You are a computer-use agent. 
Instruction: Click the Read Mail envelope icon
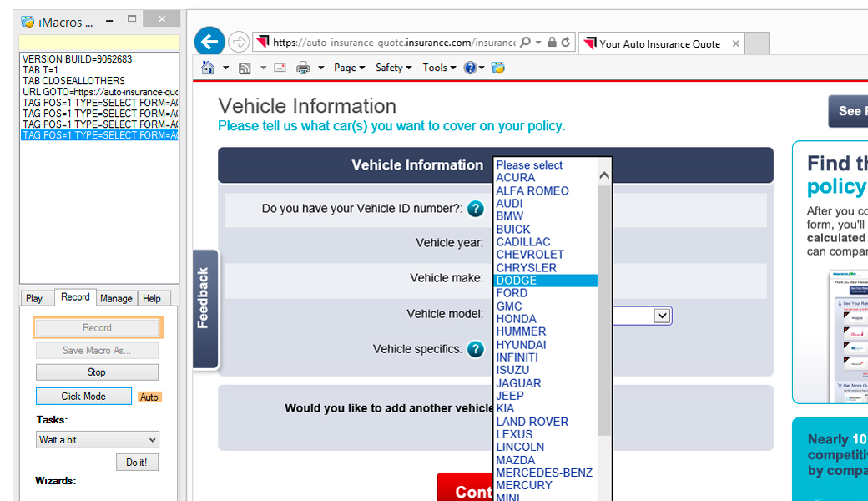point(280,68)
